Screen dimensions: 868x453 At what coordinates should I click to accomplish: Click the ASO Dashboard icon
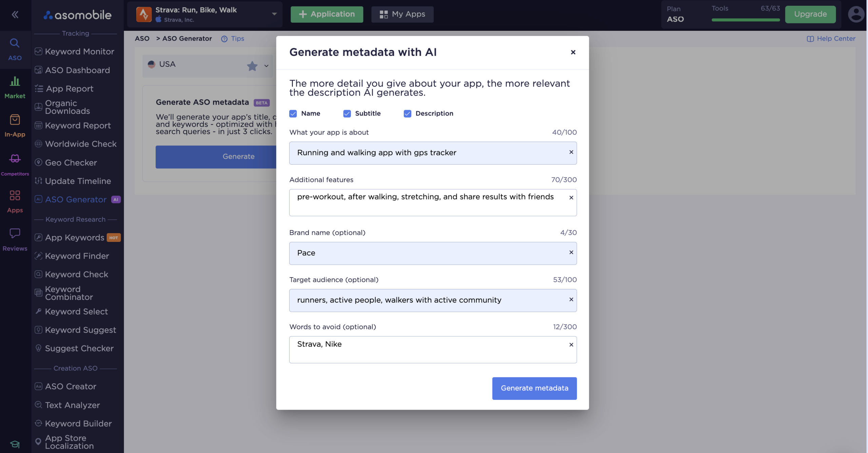(x=38, y=70)
